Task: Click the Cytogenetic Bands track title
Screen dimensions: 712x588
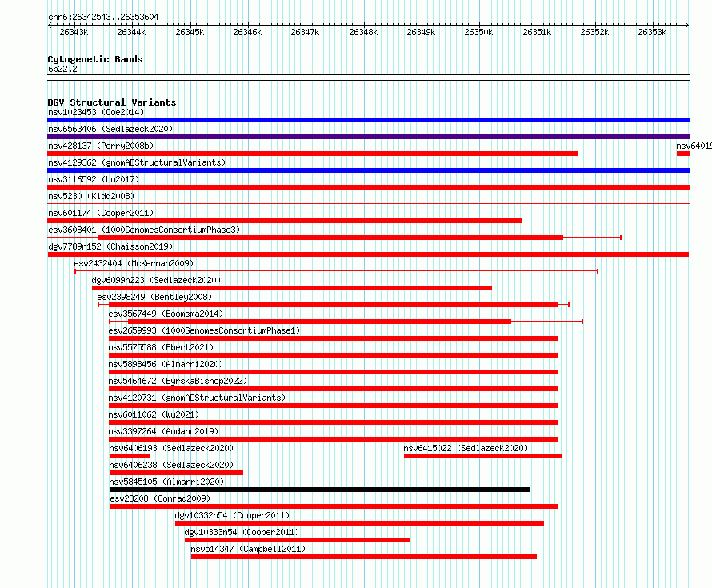Action: pyautogui.click(x=95, y=59)
